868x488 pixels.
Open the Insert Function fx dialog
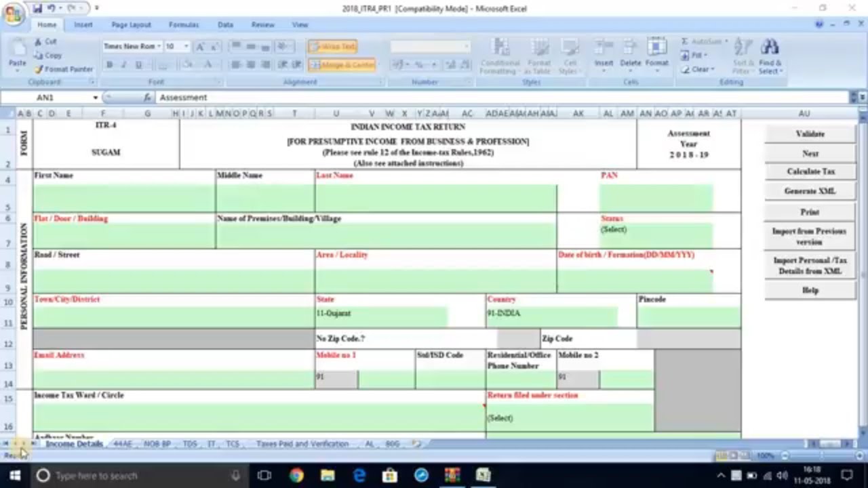(x=147, y=98)
